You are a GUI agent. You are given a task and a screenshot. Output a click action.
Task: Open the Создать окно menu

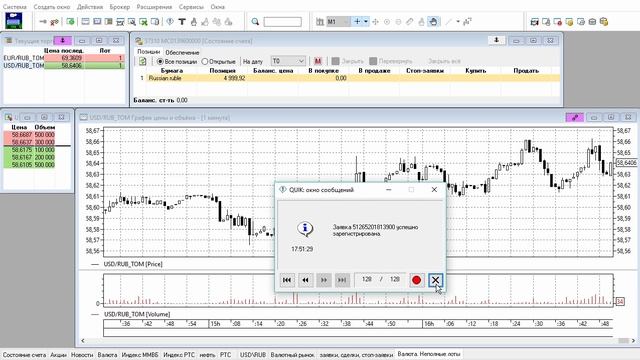(51, 7)
